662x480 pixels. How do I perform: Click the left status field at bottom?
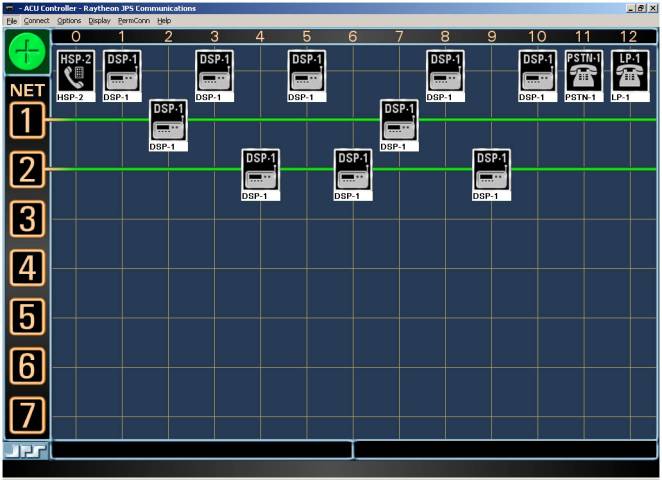[x=202, y=450]
